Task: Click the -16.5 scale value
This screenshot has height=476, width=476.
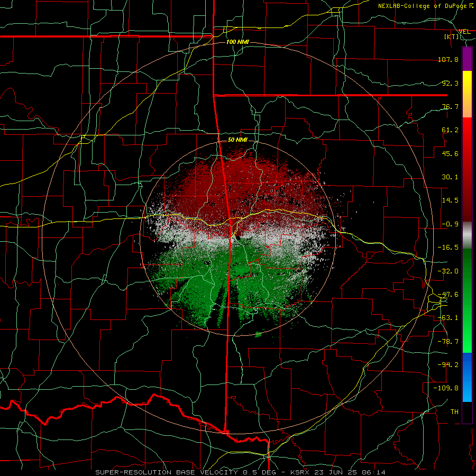Action: coord(448,248)
